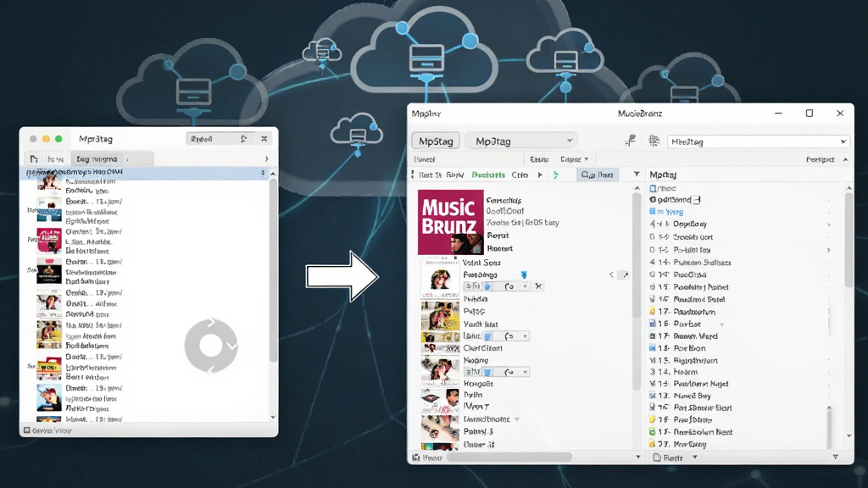868x488 pixels.
Task: Click the funnel filter icon in MusicBrainz toolbar
Action: (637, 175)
